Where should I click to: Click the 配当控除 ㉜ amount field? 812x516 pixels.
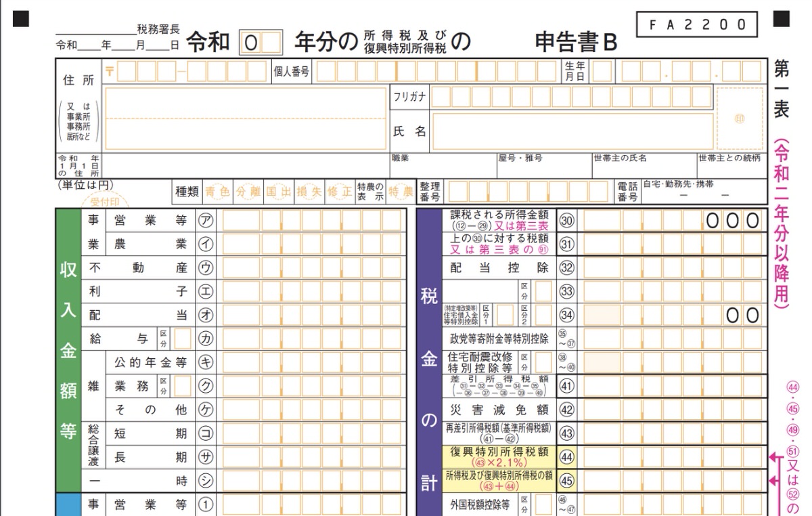673,267
